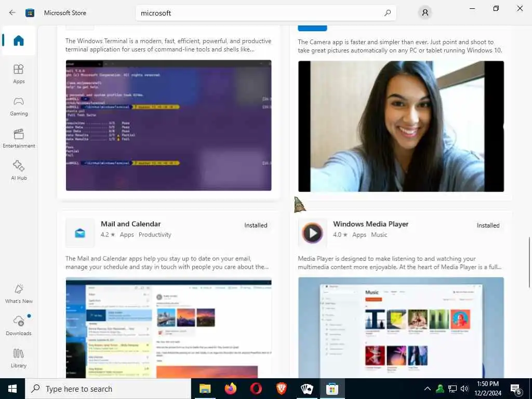Open File Explorer from the taskbar
This screenshot has height=399, width=532.
(x=205, y=389)
